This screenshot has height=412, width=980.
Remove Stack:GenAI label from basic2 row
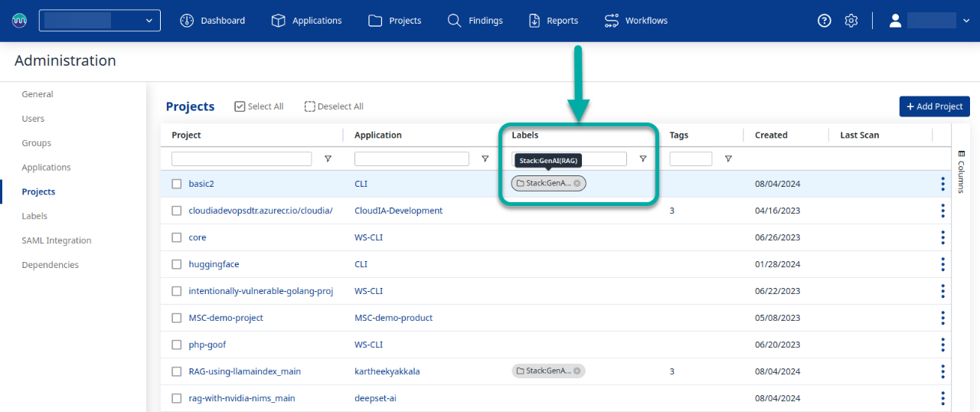pyautogui.click(x=577, y=184)
